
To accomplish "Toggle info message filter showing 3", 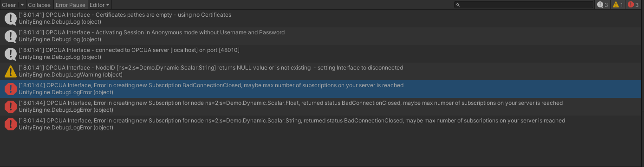I will [x=602, y=5].
